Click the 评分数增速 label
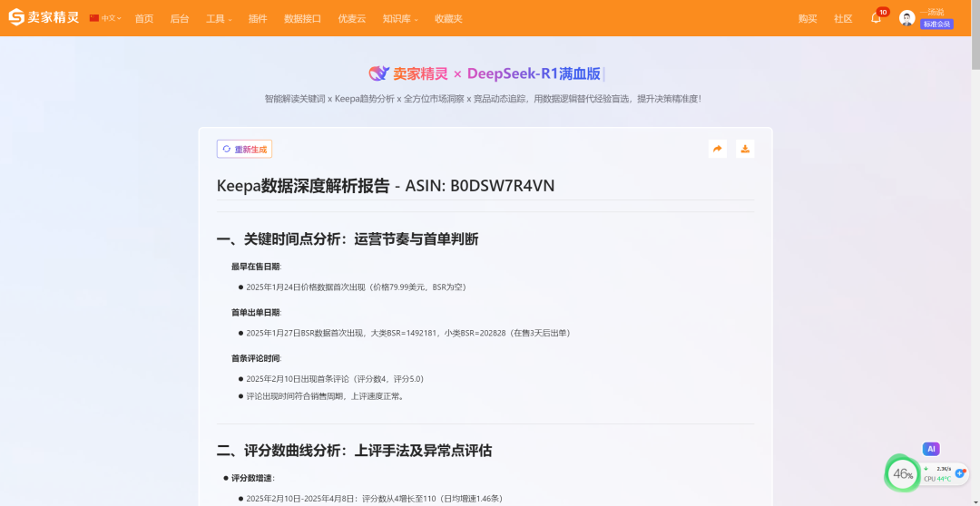The height and width of the screenshot is (506, 980). coord(253,478)
